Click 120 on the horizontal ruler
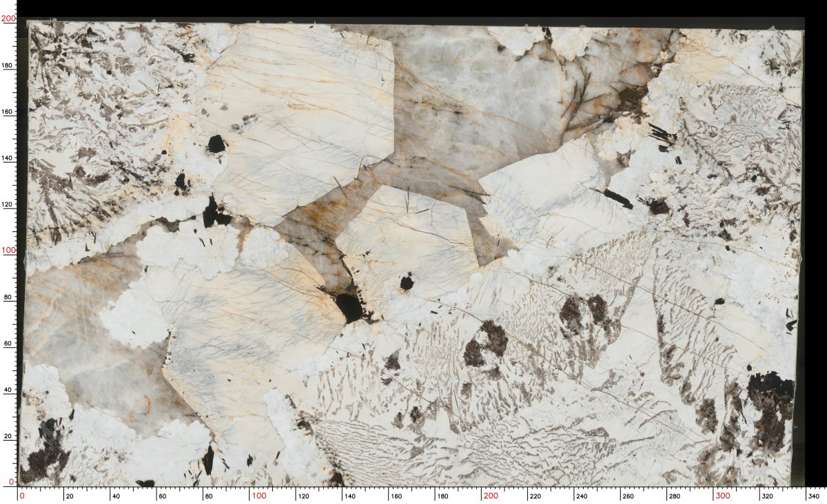 [x=305, y=496]
